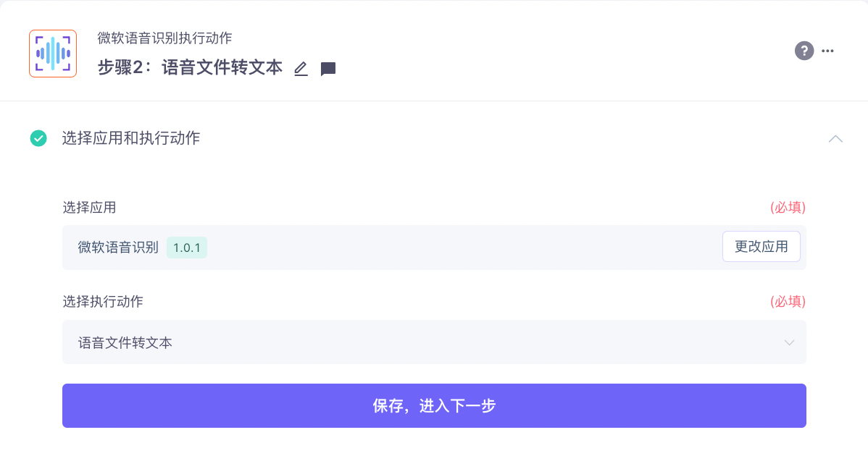Click the (必填) marker next to 选择应用

[x=788, y=208]
